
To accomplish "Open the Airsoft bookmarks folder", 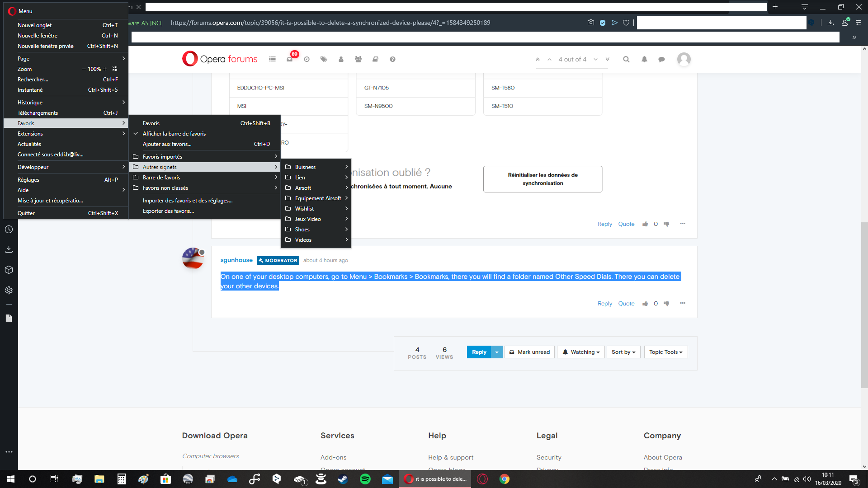I will coord(316,188).
